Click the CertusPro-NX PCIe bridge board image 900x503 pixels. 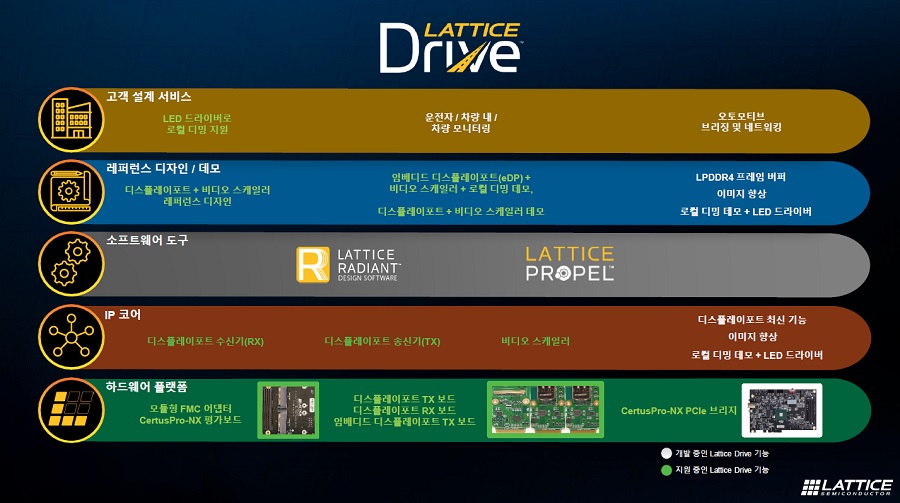[782, 410]
